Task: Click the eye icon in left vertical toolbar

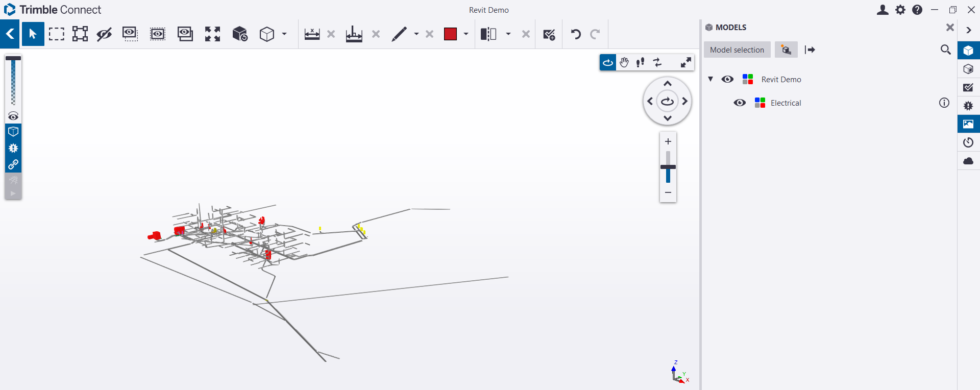Action: tap(13, 116)
